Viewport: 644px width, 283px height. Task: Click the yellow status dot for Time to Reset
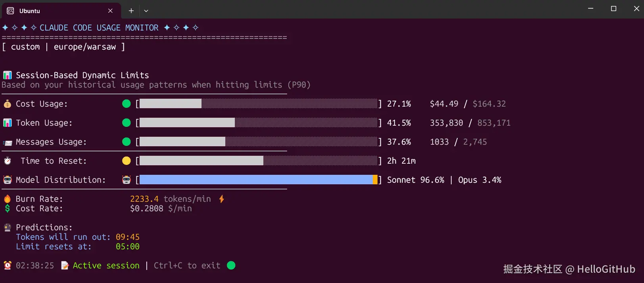point(126,161)
